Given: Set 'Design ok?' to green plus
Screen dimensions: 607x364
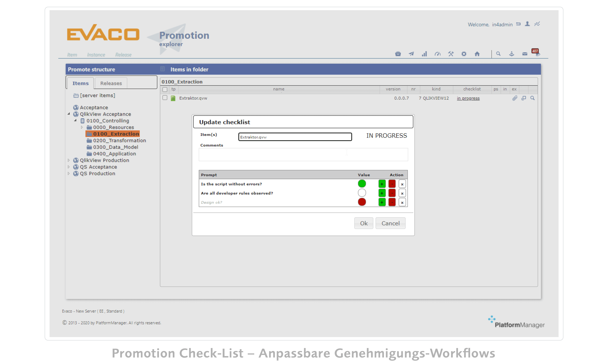Looking at the screenshot, I should click(x=382, y=202).
